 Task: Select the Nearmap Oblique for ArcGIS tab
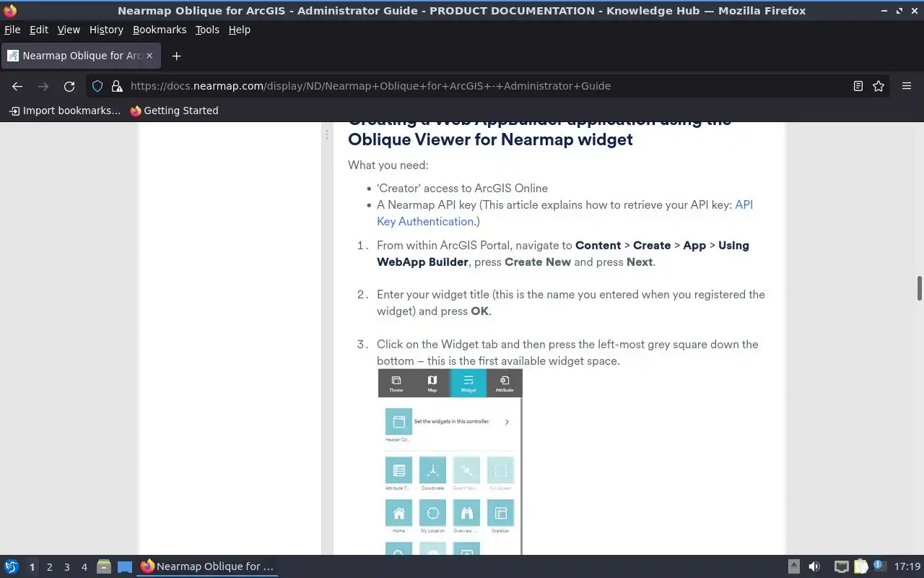point(81,56)
